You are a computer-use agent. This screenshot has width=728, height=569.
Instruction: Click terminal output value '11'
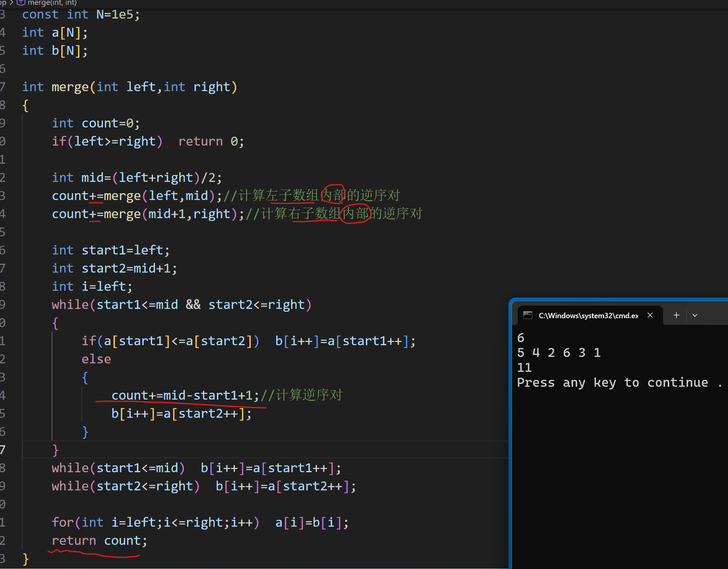(524, 368)
